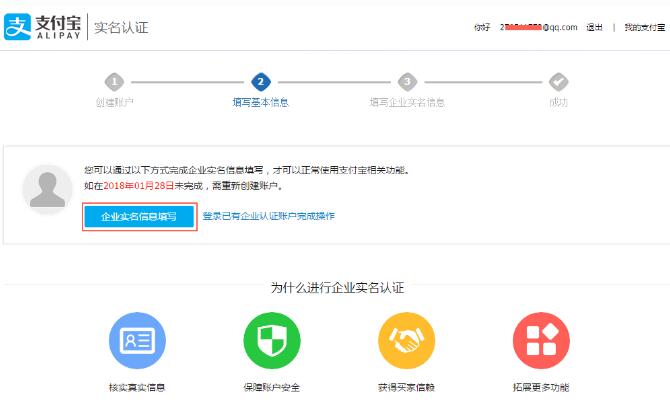Click the red grid icon 拓展更多功能
The width and height of the screenshot is (670, 403).
coord(541,341)
